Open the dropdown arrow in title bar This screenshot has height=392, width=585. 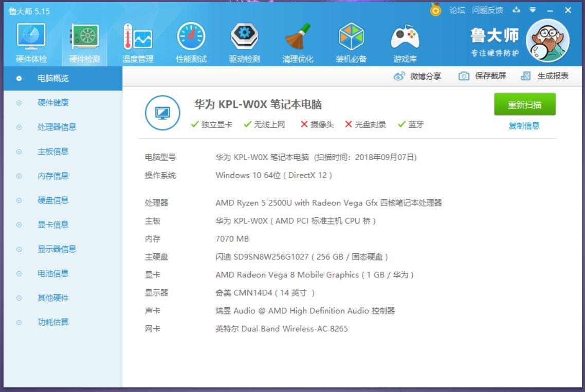(x=532, y=10)
